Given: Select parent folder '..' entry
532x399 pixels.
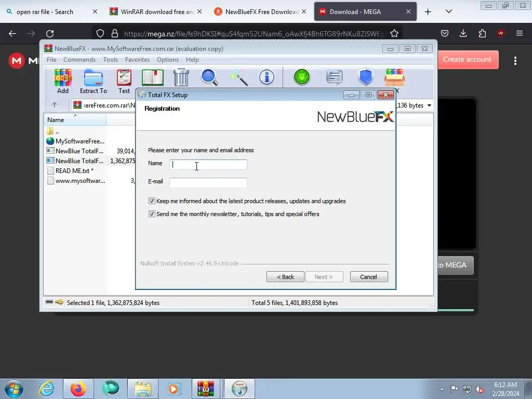Looking at the screenshot, I should [53, 131].
